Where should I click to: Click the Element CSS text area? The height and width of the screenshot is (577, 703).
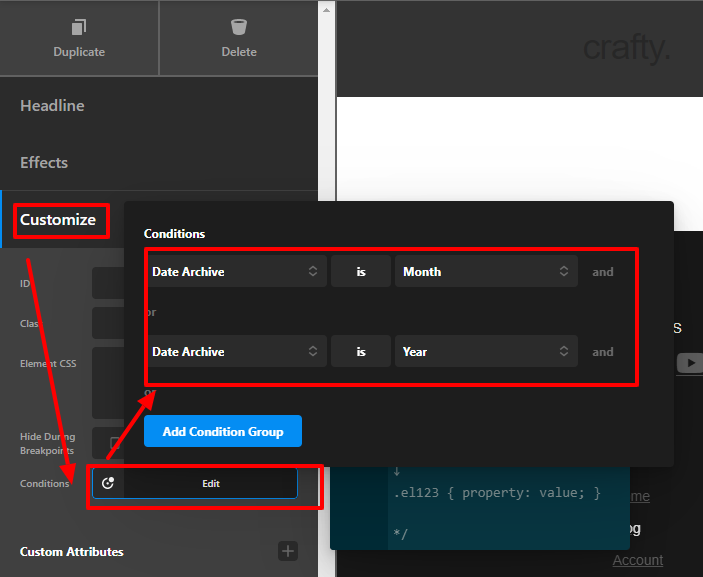(107, 383)
